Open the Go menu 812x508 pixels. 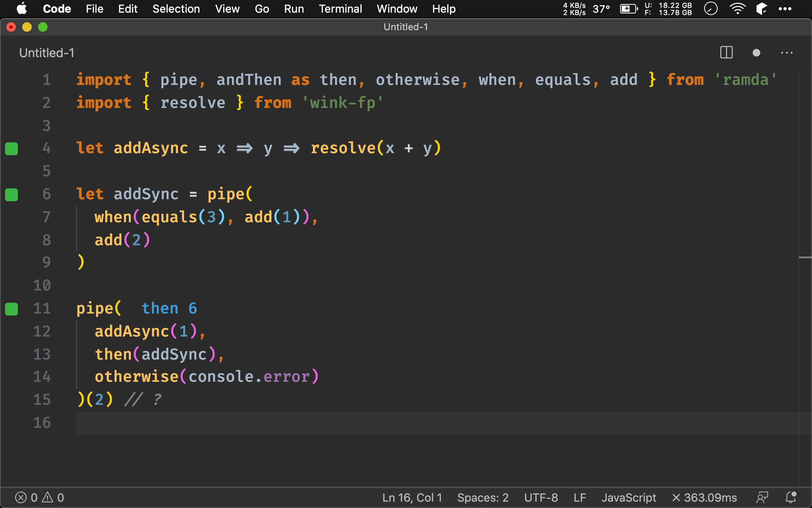[x=262, y=9]
